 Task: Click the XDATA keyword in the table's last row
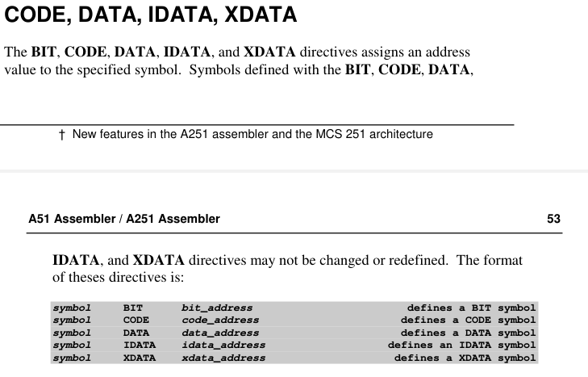pos(140,358)
